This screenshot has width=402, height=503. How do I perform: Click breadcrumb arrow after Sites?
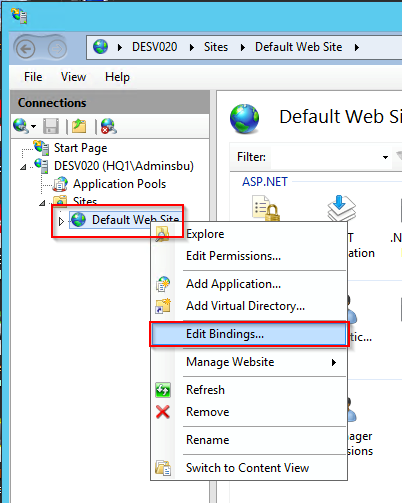[243, 47]
